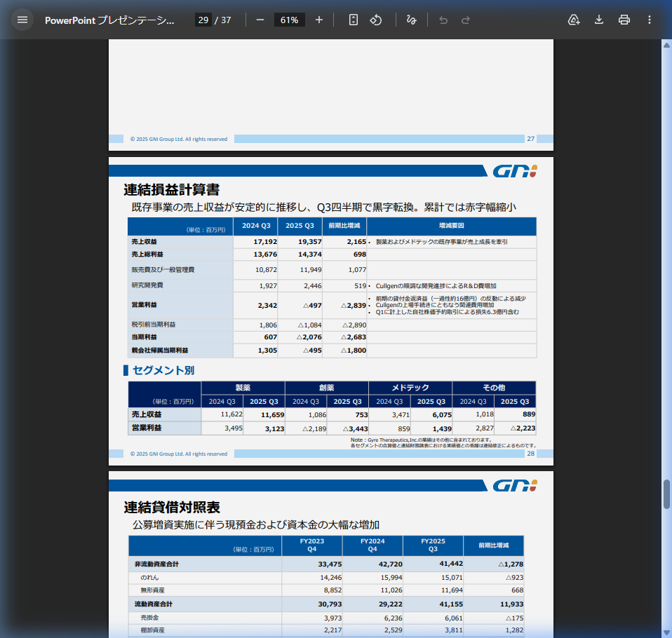Viewport: 672px width, 638px height.
Task: Select the 連結損益計算書 slide
Action: [x=330, y=312]
